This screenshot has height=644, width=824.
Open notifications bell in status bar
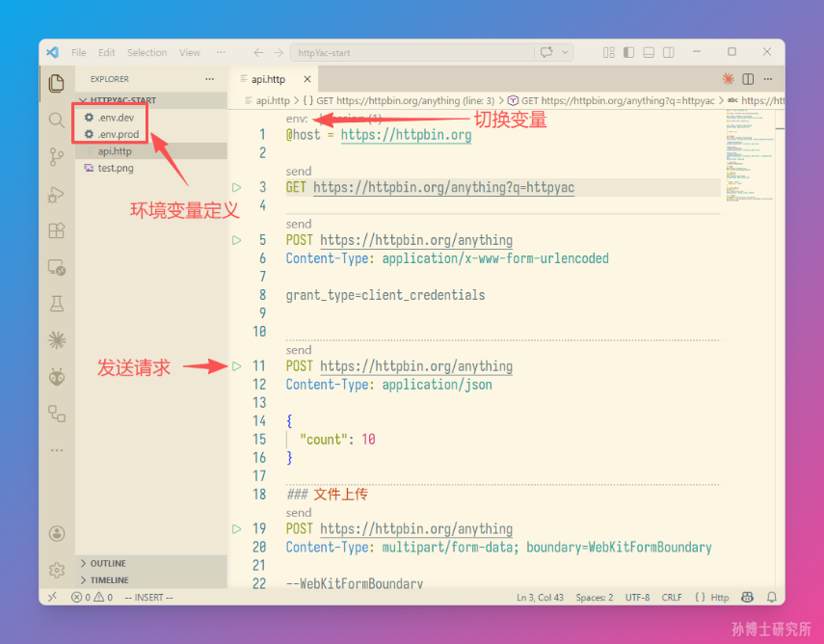771,597
